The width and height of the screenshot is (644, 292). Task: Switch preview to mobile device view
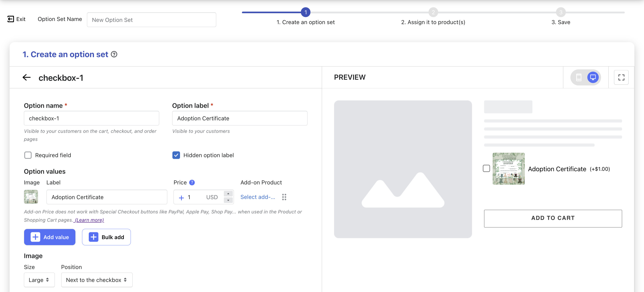point(578,77)
